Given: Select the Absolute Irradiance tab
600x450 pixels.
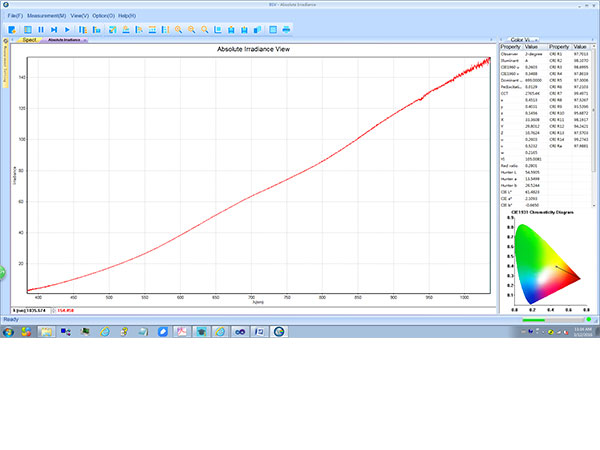Looking at the screenshot, I should [66, 40].
